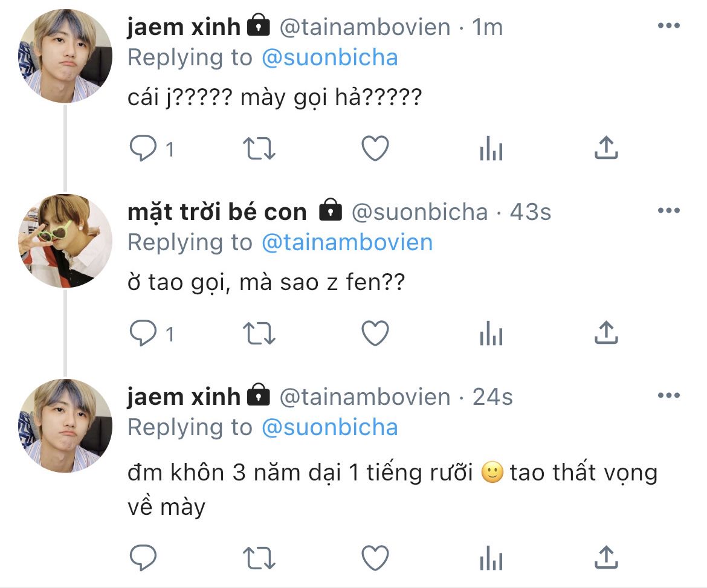Share the first jaem xinh tweet
This screenshot has height=588, width=707.
(605, 149)
